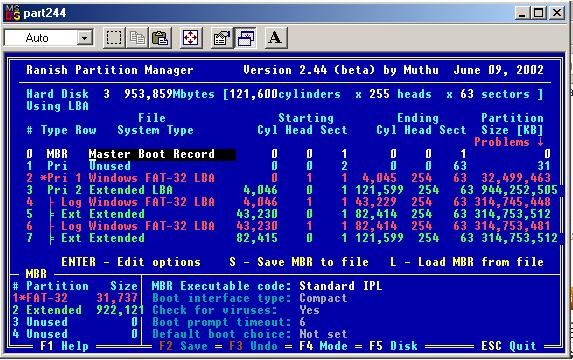Viewport: 573px width, 360px height.
Task: Click the Default boot choice Not set value
Action: 323,334
